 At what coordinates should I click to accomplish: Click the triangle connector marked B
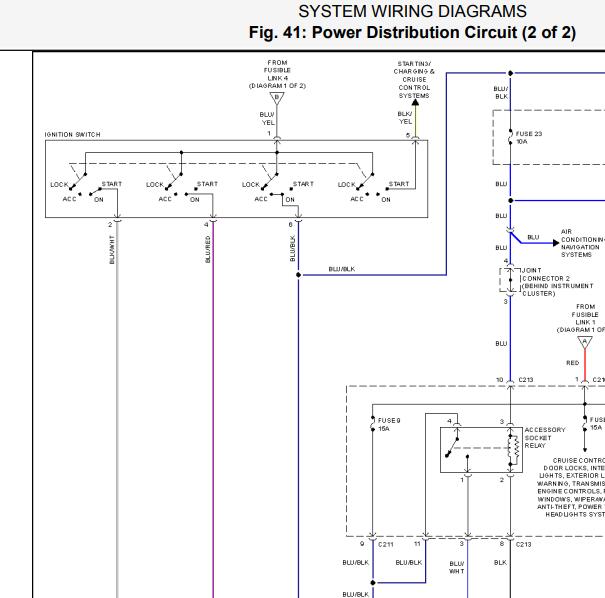[x=277, y=98]
